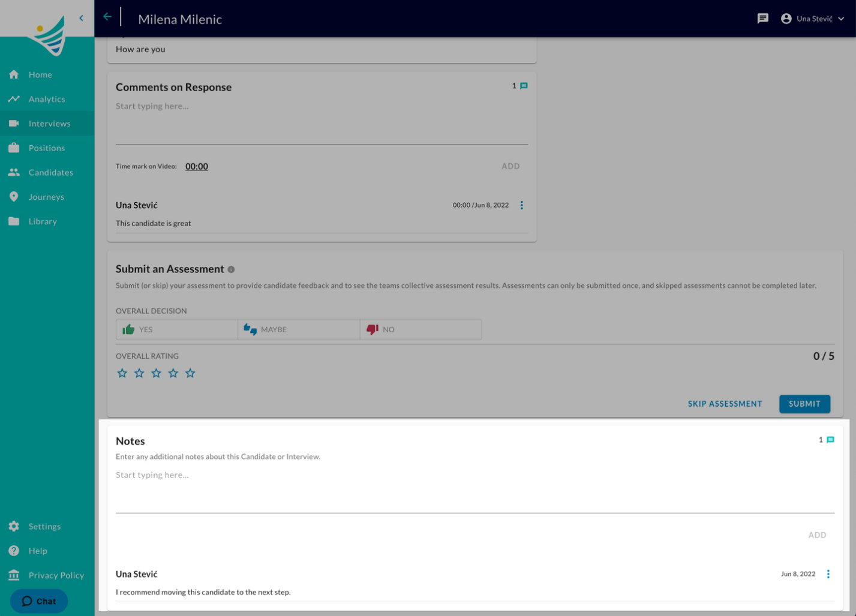This screenshot has width=856, height=616.
Task: Click SKIP ASSESSMENT
Action: (725, 404)
